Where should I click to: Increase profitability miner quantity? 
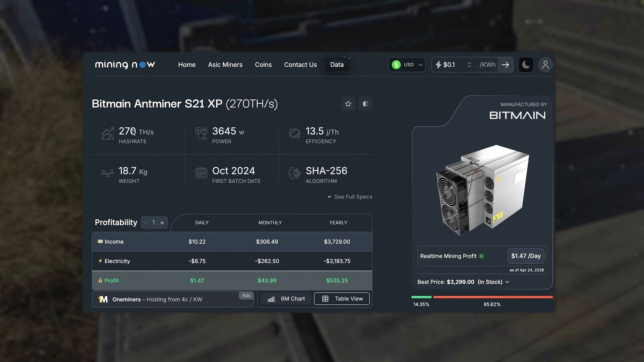[162, 222]
